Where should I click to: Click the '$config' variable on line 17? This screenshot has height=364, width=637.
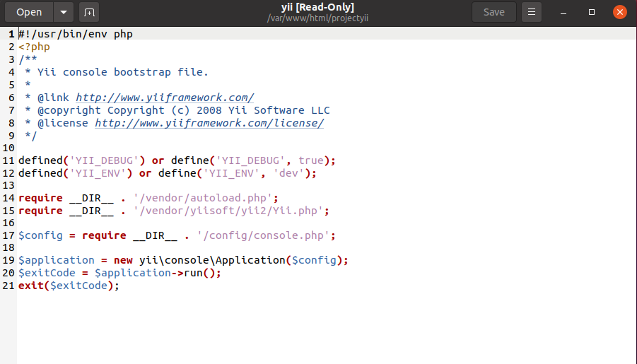click(x=40, y=235)
